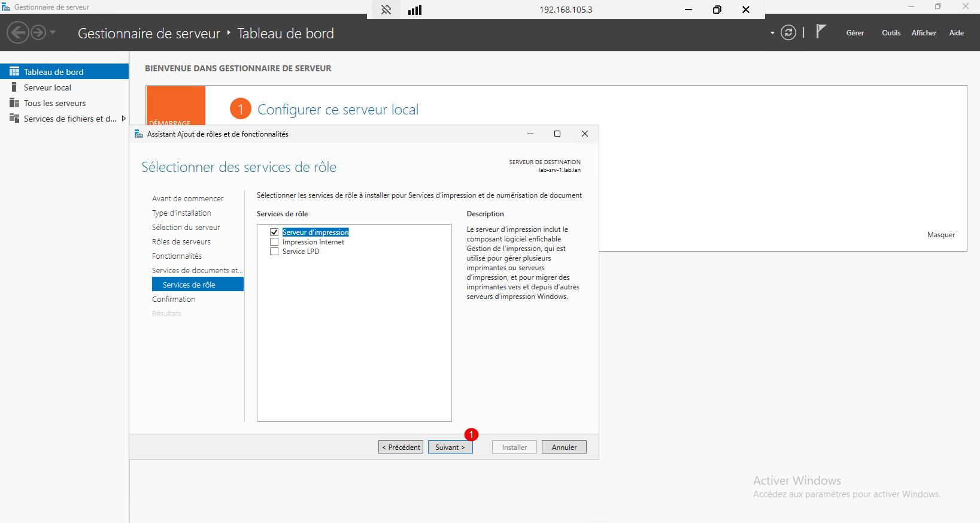Unpin the remote connection bar
This screenshot has height=523, width=980.
click(386, 10)
